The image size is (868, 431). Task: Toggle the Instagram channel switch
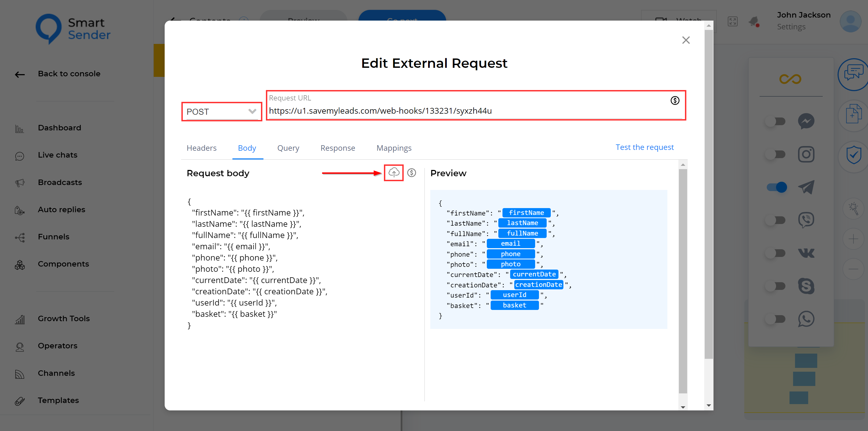click(775, 154)
